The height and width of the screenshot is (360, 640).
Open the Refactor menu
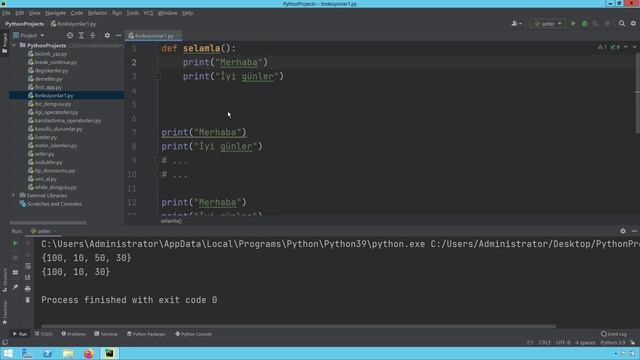97,13
